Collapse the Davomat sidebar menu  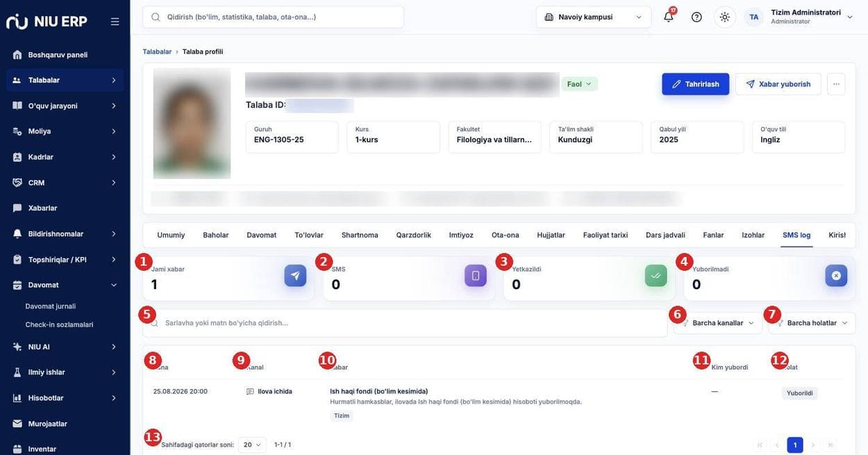click(x=65, y=285)
